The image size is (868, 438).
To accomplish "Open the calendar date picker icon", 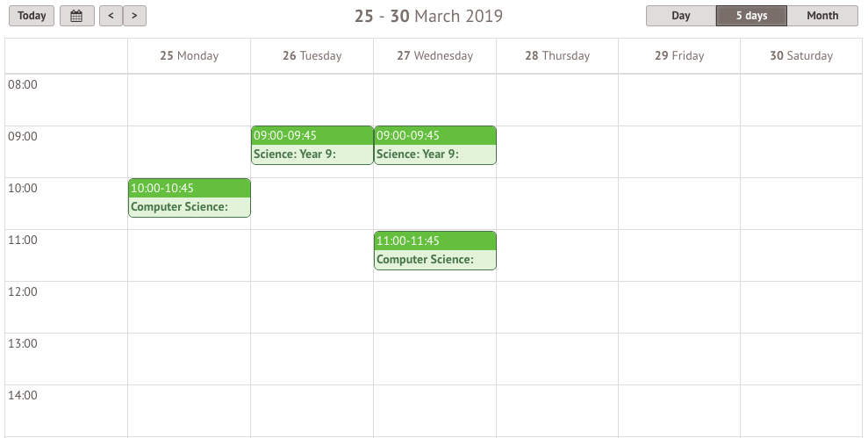I will click(76, 16).
